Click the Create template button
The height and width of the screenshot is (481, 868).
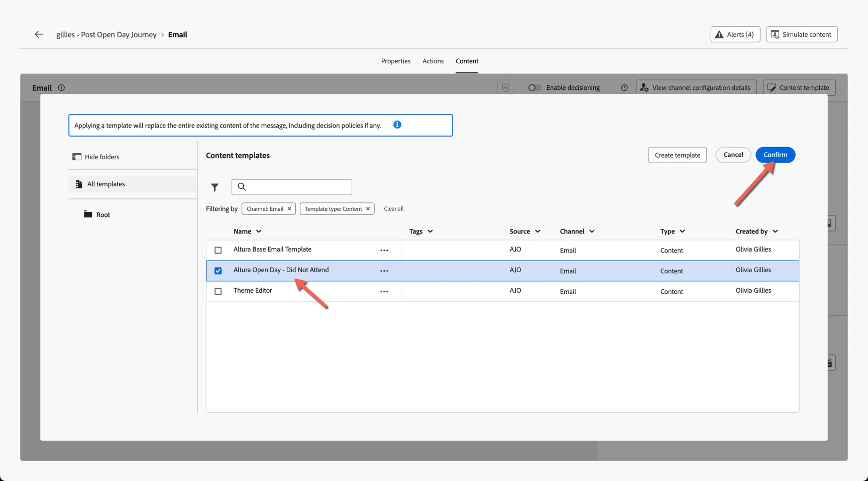[x=677, y=155]
